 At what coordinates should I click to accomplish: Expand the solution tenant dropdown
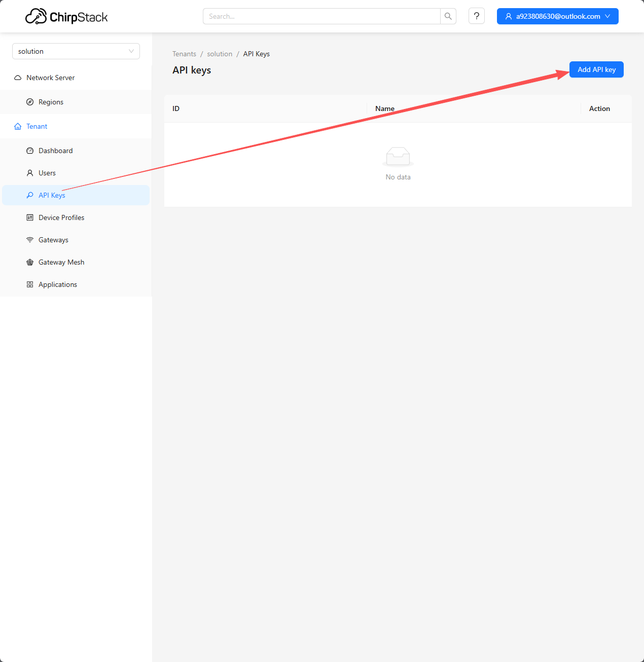[x=76, y=51]
